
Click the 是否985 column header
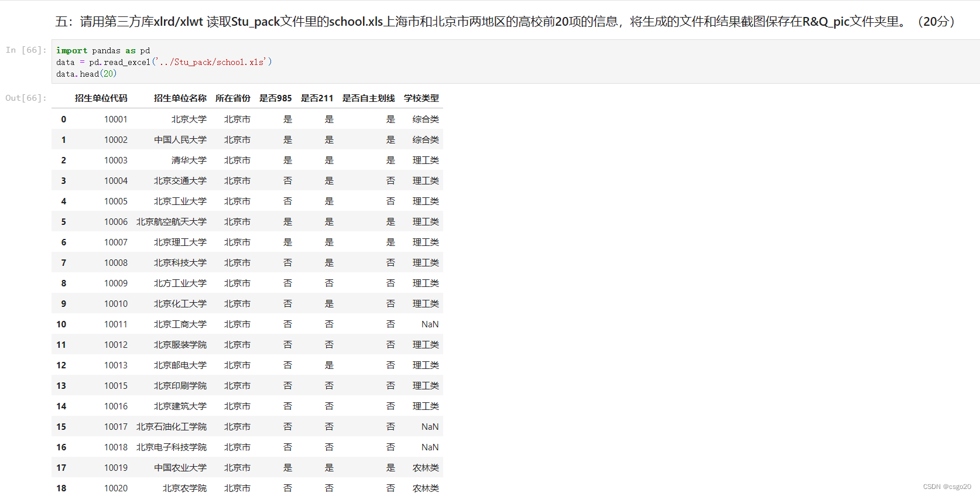click(x=275, y=98)
